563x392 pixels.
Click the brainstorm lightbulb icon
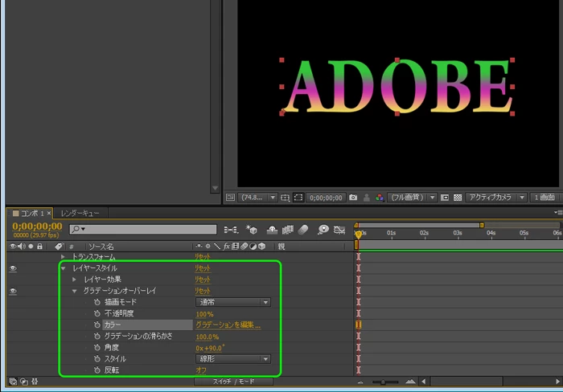click(323, 230)
